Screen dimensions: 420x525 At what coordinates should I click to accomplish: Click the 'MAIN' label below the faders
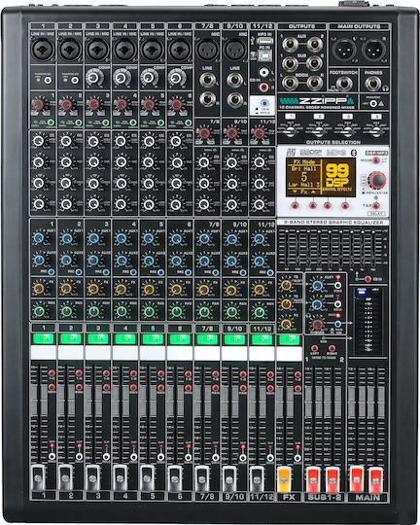[367, 497]
